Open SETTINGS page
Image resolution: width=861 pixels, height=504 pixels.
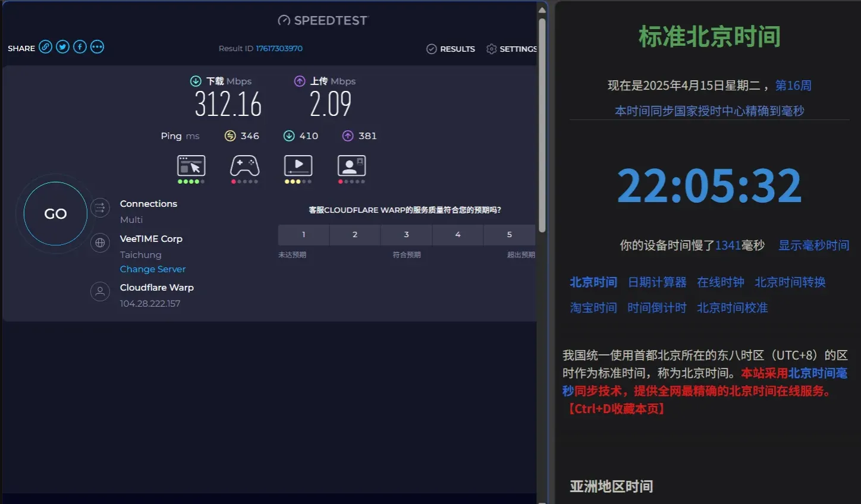(511, 49)
